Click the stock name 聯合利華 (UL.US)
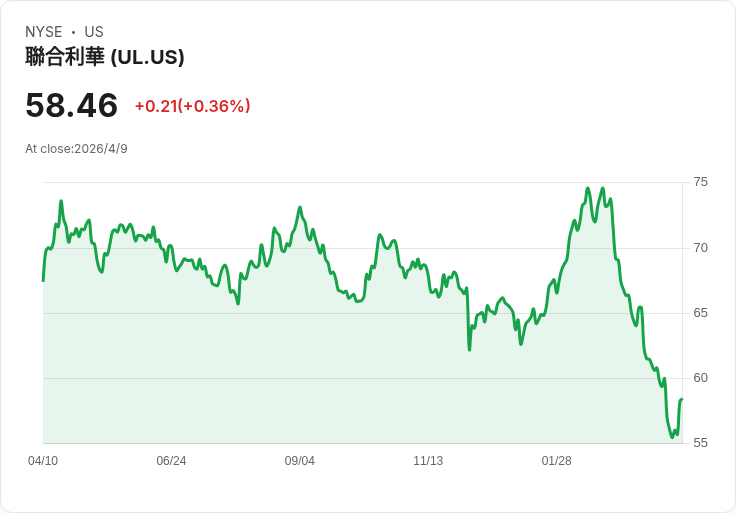 (x=105, y=57)
